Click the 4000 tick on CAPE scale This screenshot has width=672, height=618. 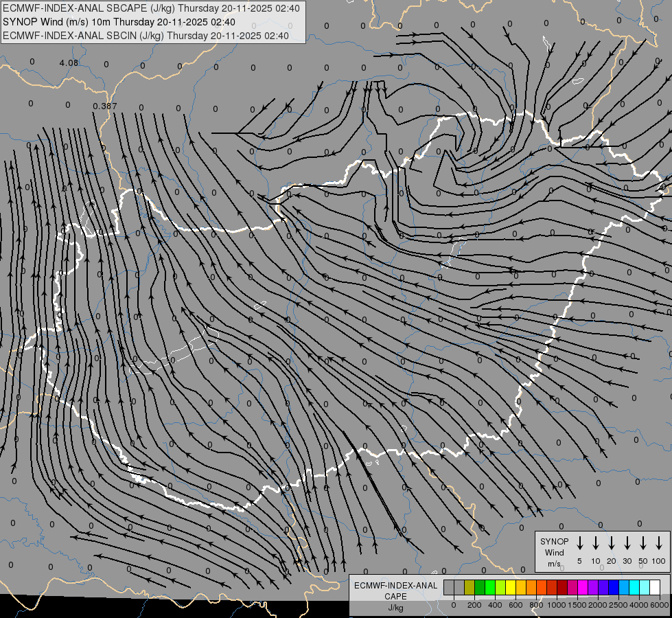(x=639, y=605)
